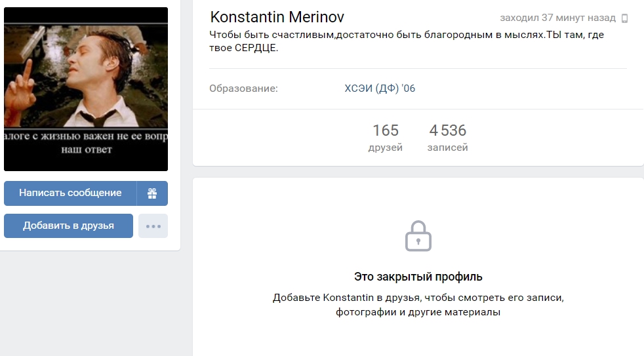The width and height of the screenshot is (644, 356).
Task: Click the Добавьте Konstantin в друзья description
Action: click(418, 305)
